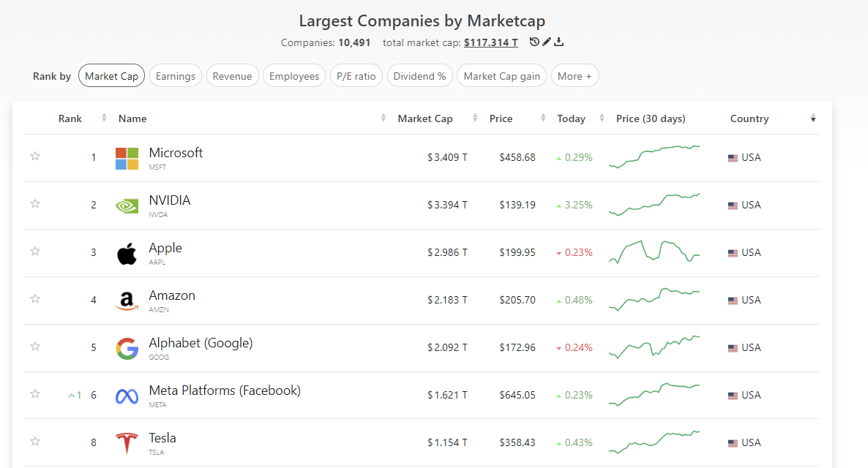Click the Price (30 days) column header
The width and height of the screenshot is (868, 468).
tap(651, 118)
